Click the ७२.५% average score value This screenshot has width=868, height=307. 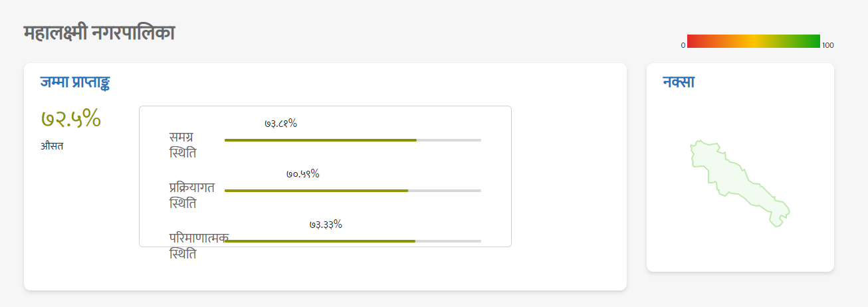pos(70,118)
